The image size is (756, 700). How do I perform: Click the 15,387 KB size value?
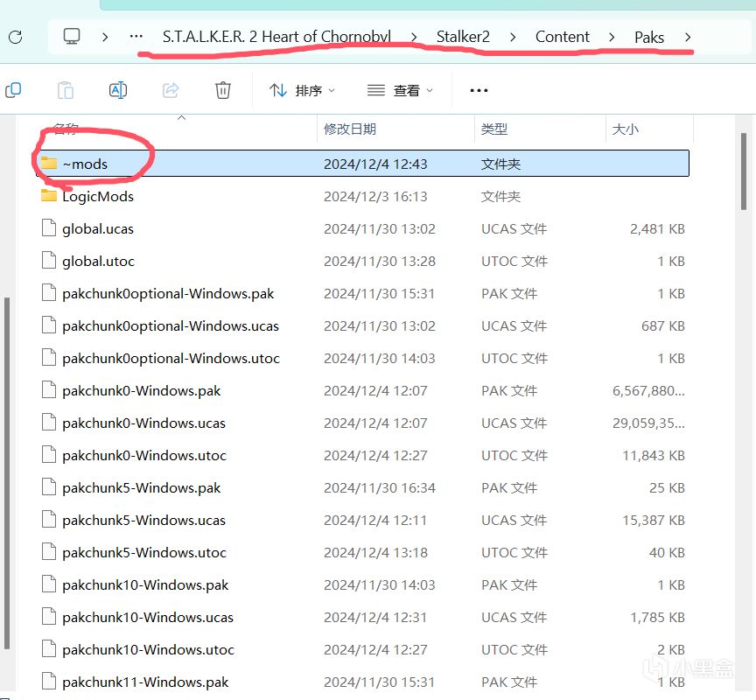click(x=654, y=520)
